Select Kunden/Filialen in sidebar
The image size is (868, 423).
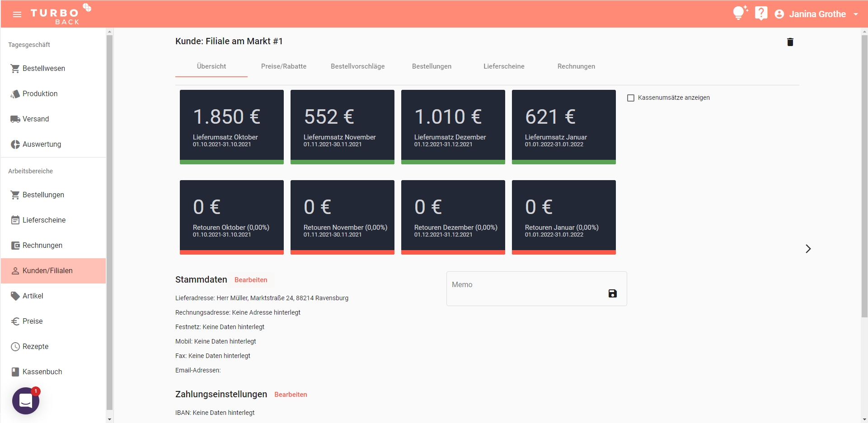[53, 271]
